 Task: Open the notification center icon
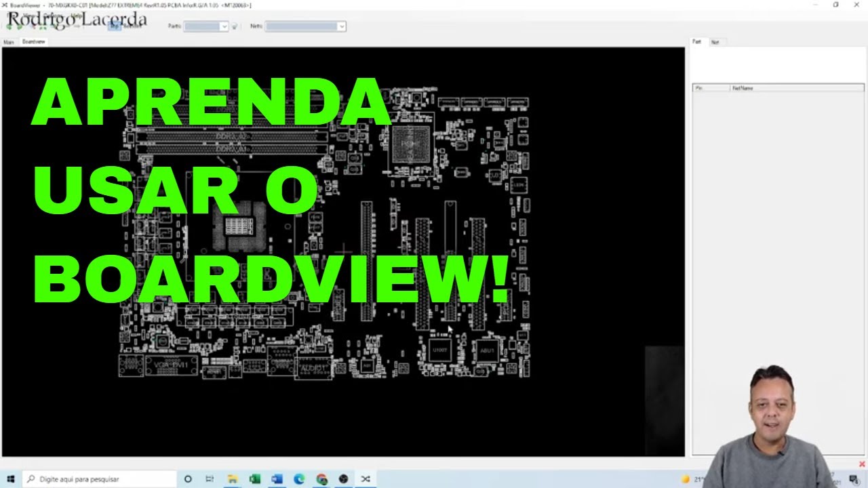(854, 479)
